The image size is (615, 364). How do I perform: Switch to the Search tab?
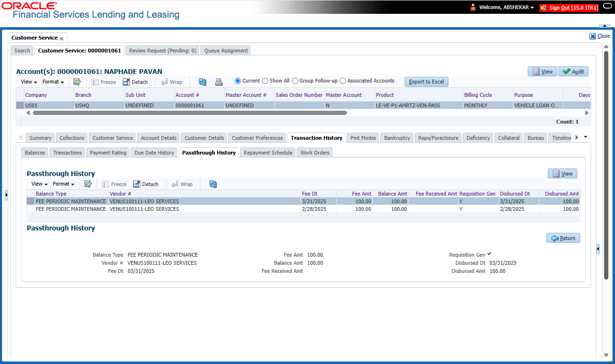coord(22,51)
